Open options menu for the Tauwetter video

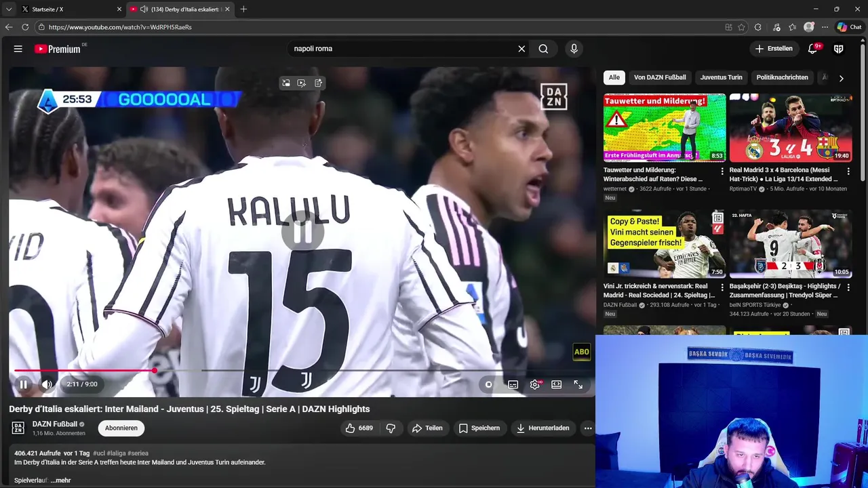click(722, 171)
